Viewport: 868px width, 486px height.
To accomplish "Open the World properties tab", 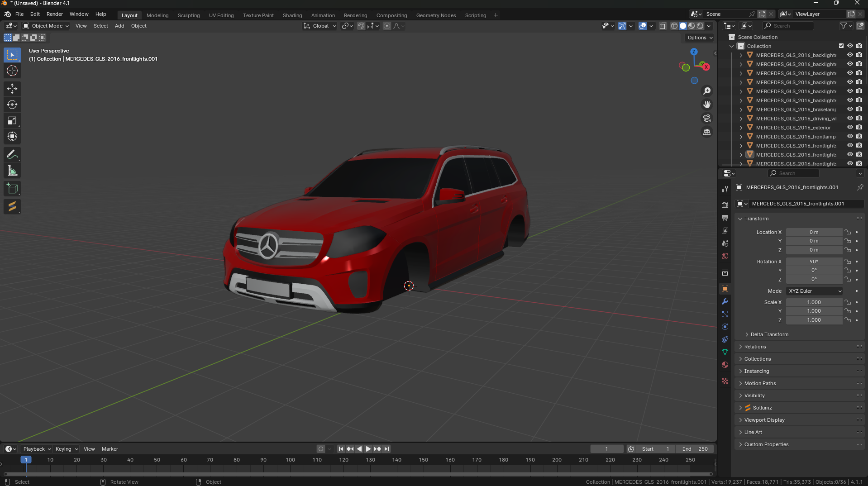I will [x=725, y=256].
